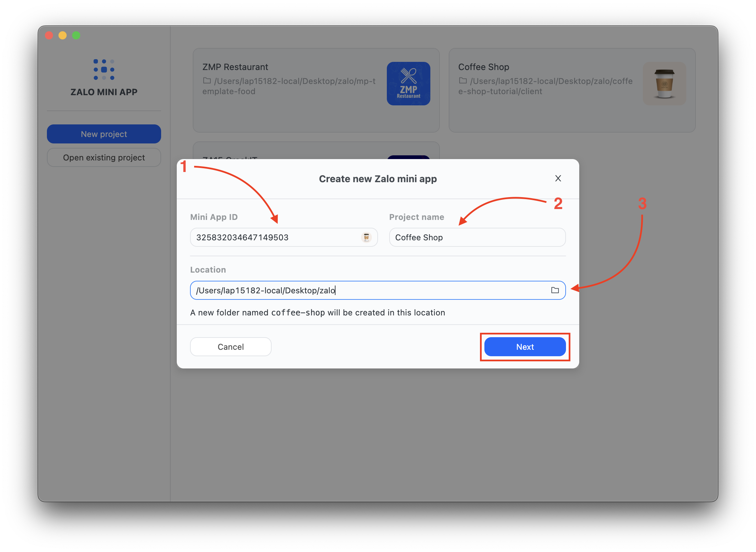Click the 'coffee-shop will be created' note
Image resolution: width=756 pixels, height=552 pixels.
(x=317, y=313)
